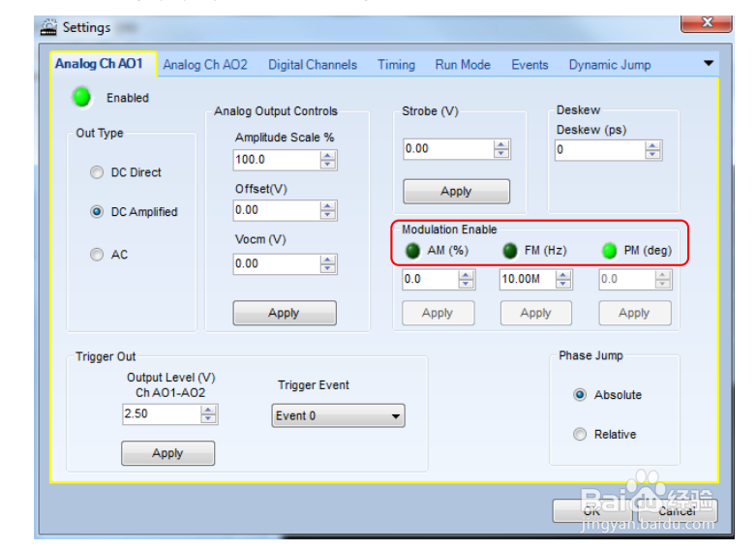756x550 pixels.
Task: Increase Deskew (ps) with up arrow
Action: pyautogui.click(x=652, y=145)
